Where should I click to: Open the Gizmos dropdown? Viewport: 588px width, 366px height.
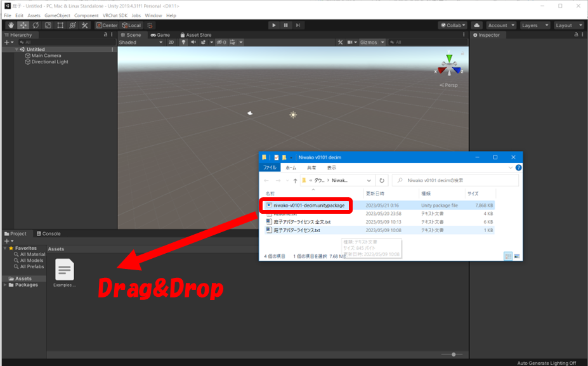370,42
